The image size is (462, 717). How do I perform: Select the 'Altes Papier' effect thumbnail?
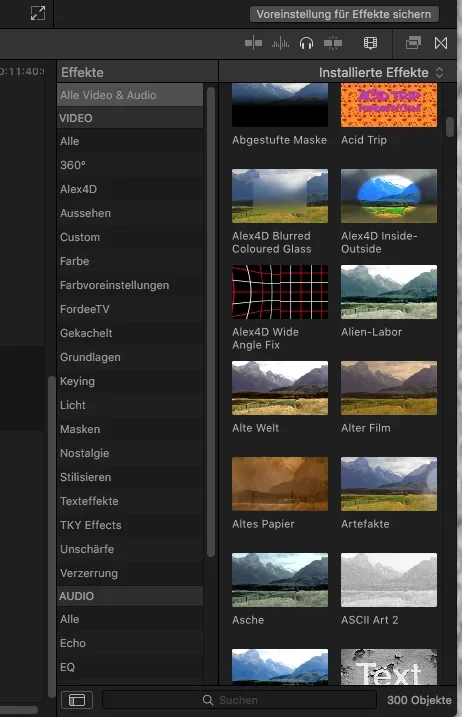[x=280, y=484]
